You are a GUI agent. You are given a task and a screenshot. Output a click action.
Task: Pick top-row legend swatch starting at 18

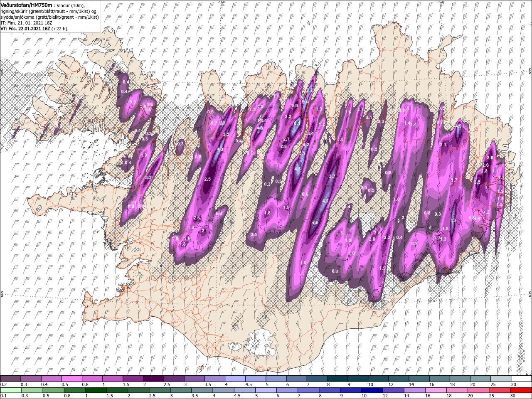point(460,379)
